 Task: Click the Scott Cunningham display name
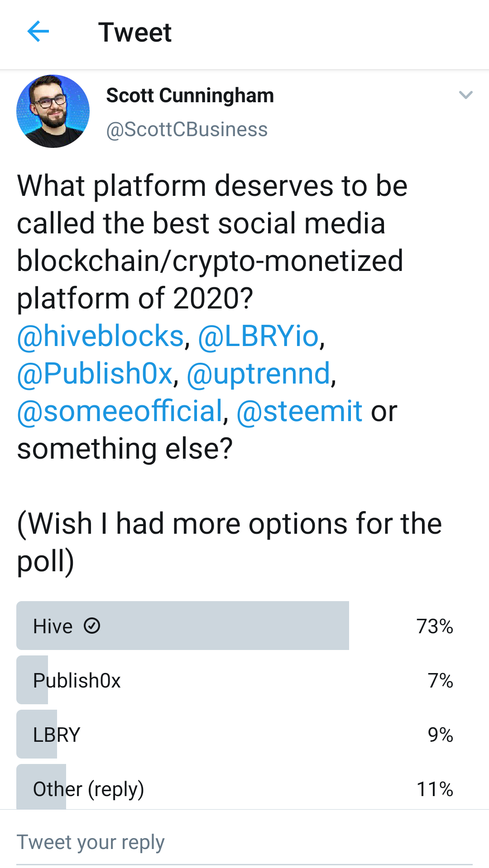point(190,95)
